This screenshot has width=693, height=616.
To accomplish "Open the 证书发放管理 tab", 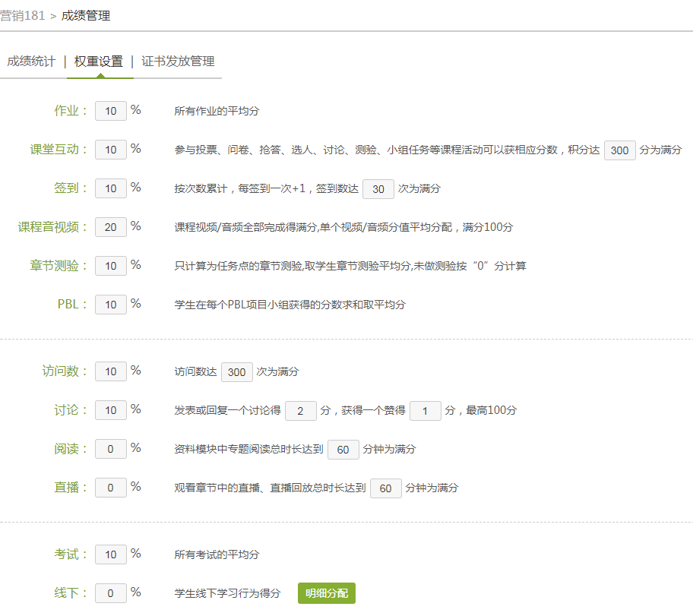I will pos(178,62).
